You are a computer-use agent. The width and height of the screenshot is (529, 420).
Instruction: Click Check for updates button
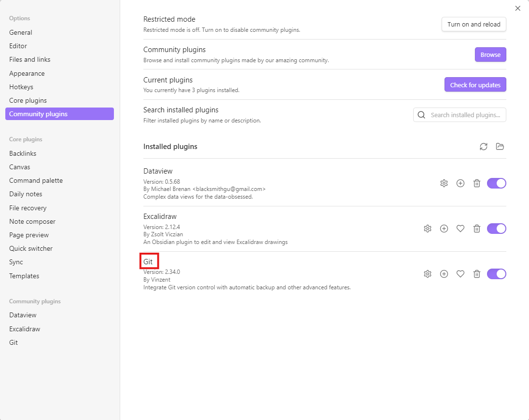(x=475, y=85)
